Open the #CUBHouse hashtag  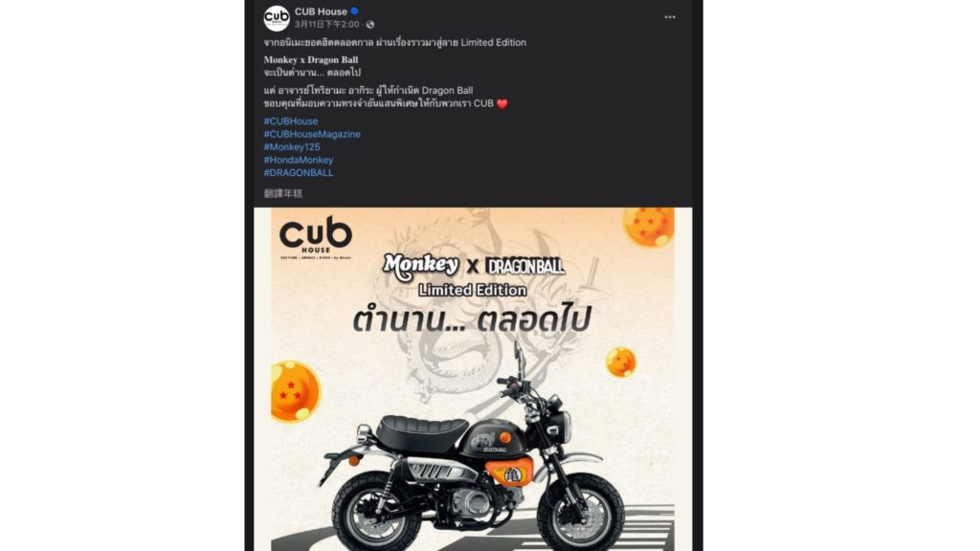coord(291,121)
